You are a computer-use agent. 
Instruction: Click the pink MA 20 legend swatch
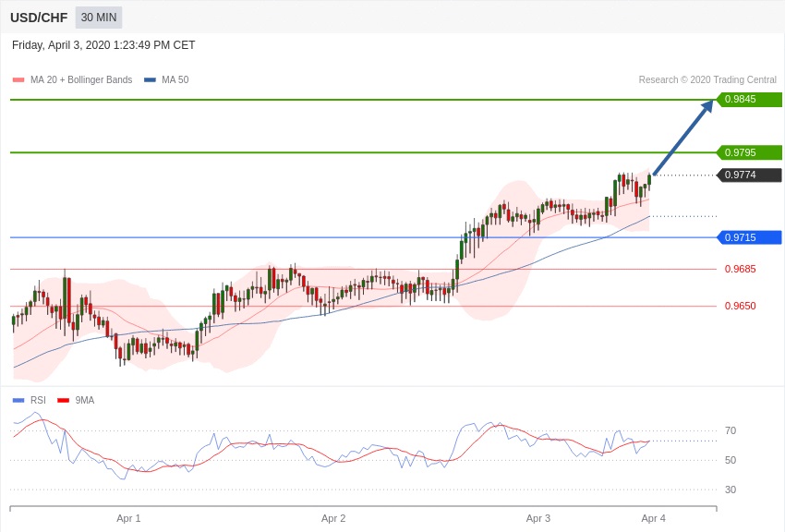pos(18,80)
